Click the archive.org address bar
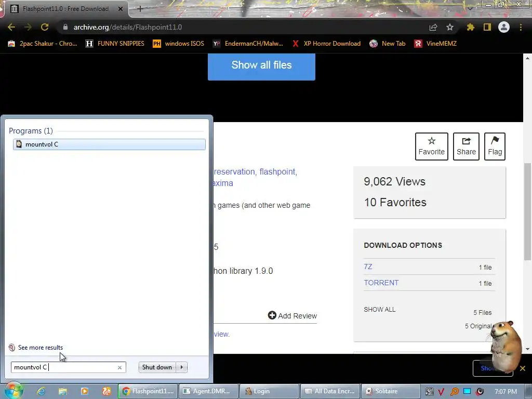 244,27
